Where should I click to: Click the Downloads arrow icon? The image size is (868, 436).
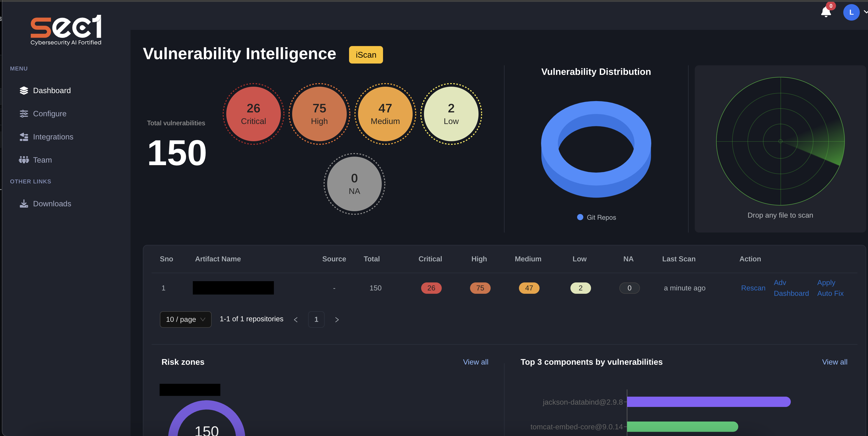(24, 204)
